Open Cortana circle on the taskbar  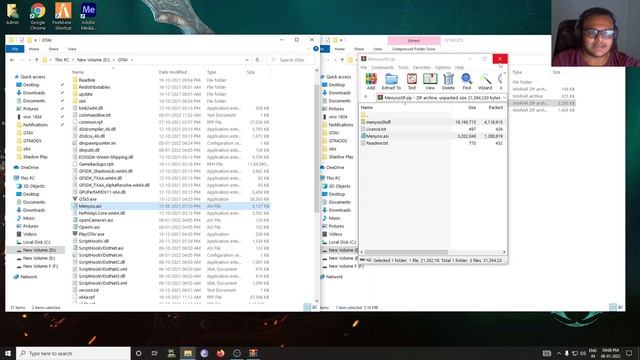click(x=138, y=353)
